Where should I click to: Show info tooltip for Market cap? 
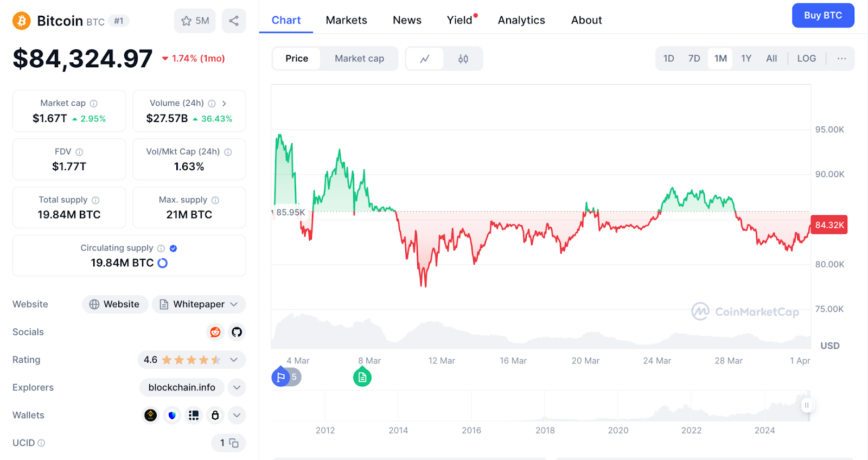click(x=94, y=103)
